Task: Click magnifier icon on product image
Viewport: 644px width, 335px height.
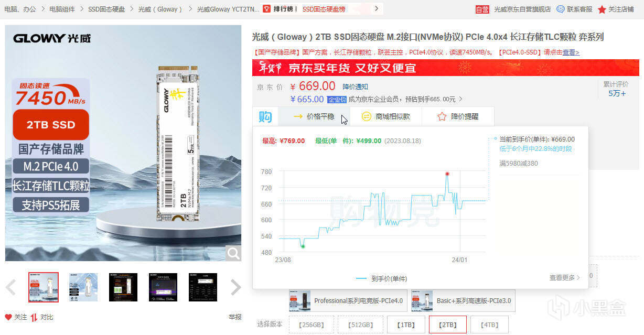Action: (x=233, y=253)
